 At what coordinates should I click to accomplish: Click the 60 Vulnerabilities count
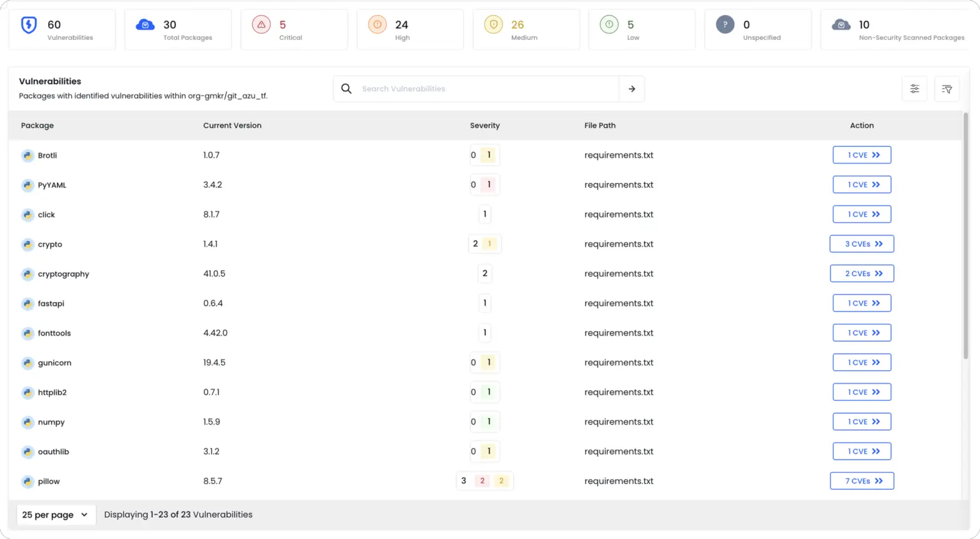54,25
